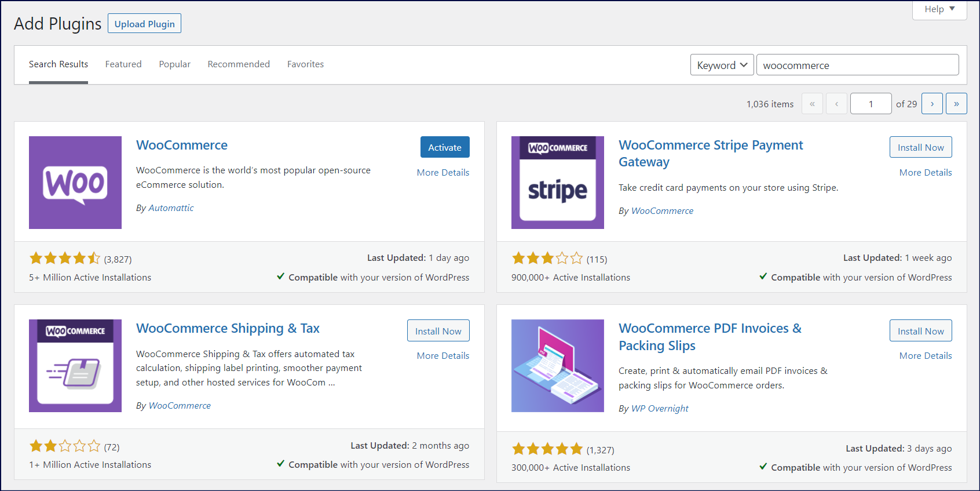Open the WooCommerce plugin title link

point(182,145)
